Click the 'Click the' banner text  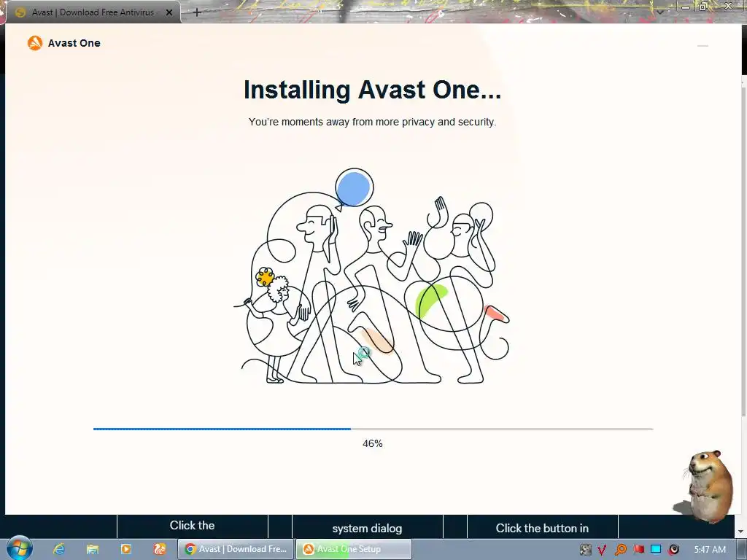coord(192,525)
